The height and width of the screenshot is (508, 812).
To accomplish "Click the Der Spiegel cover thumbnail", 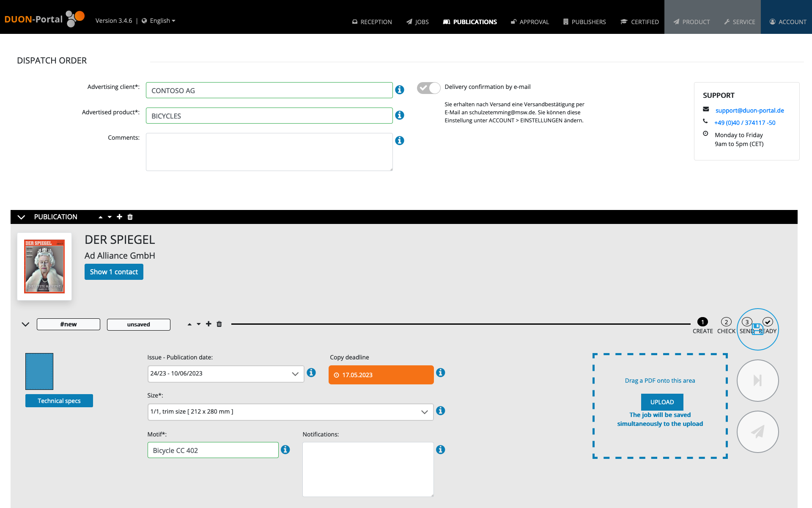I will [x=44, y=266].
